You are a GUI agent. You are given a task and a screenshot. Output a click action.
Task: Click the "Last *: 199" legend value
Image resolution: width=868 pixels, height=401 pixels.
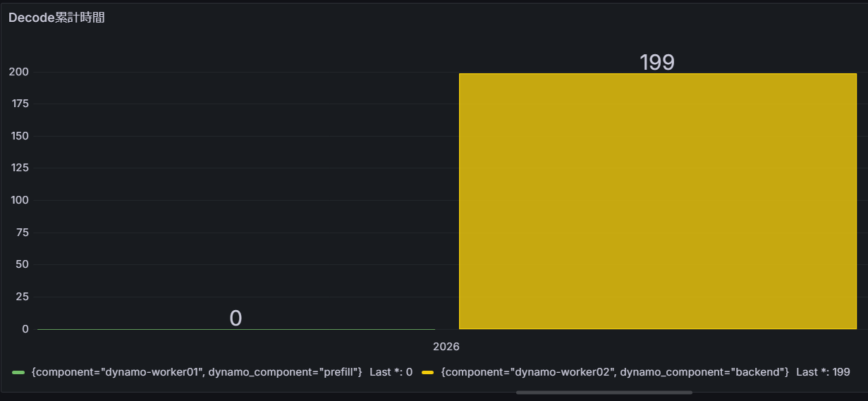point(823,371)
